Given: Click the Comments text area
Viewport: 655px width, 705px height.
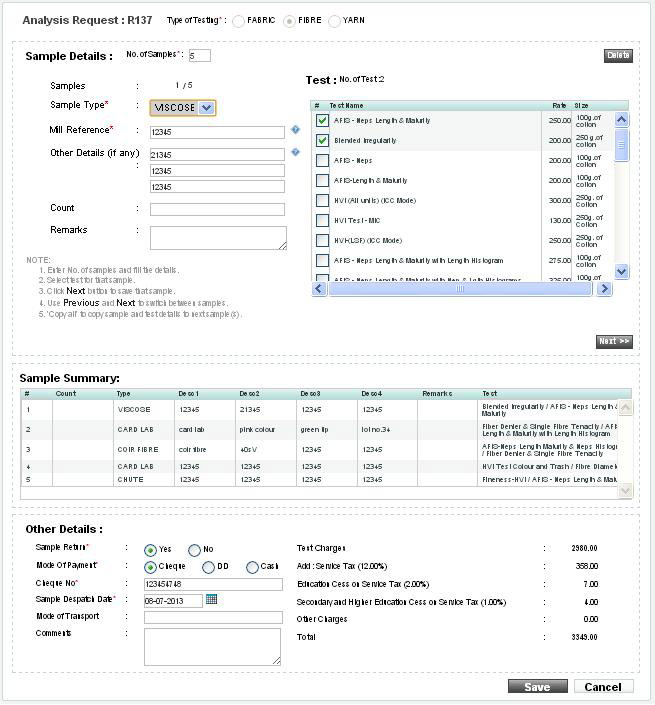Looking at the screenshot, I should [212, 647].
